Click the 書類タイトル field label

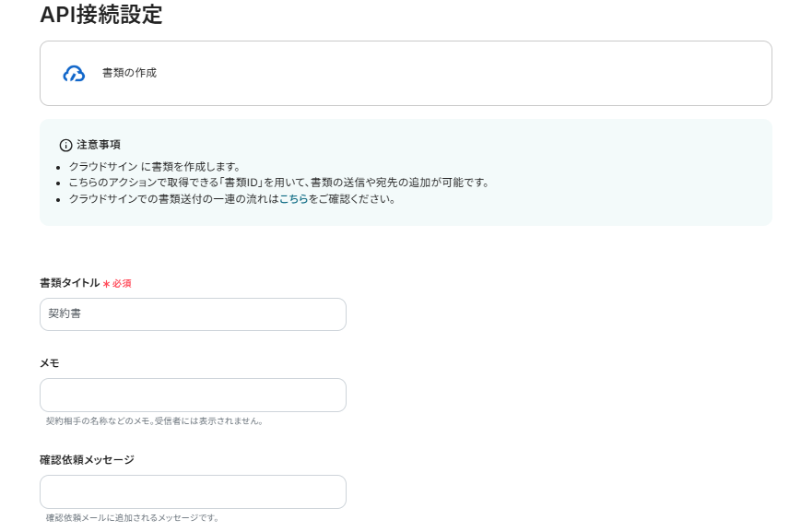(69, 283)
